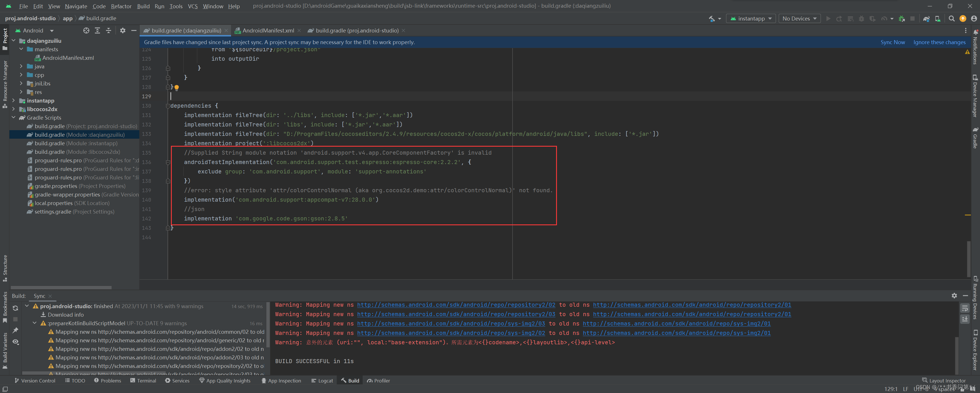Viewport: 980px width, 393px height.
Task: Click Select Opened File target icon
Action: click(x=86, y=30)
